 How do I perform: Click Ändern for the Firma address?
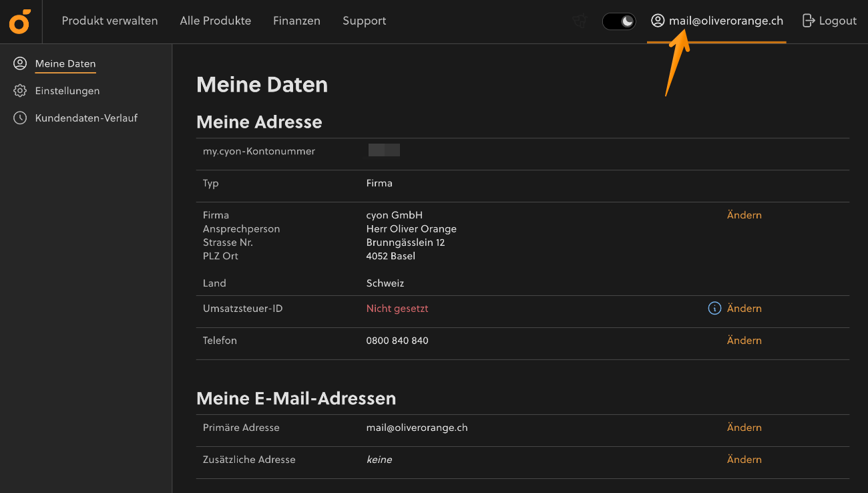click(744, 215)
